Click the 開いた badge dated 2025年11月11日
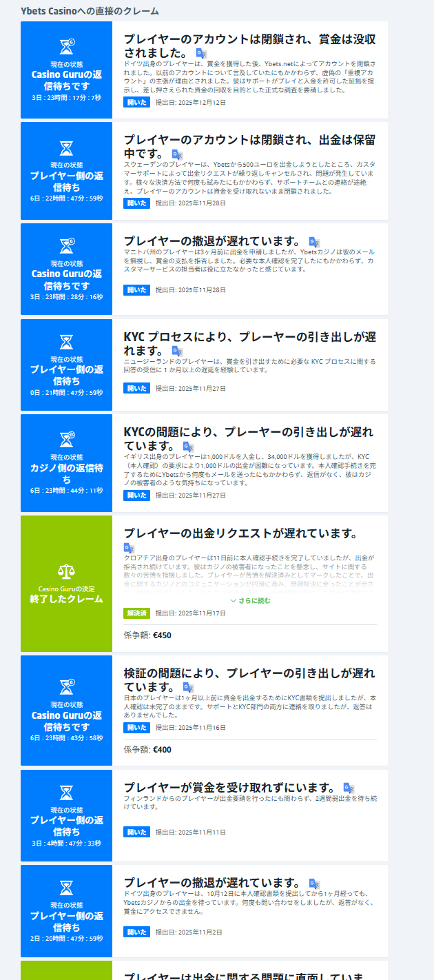The image size is (434, 980). click(x=136, y=833)
